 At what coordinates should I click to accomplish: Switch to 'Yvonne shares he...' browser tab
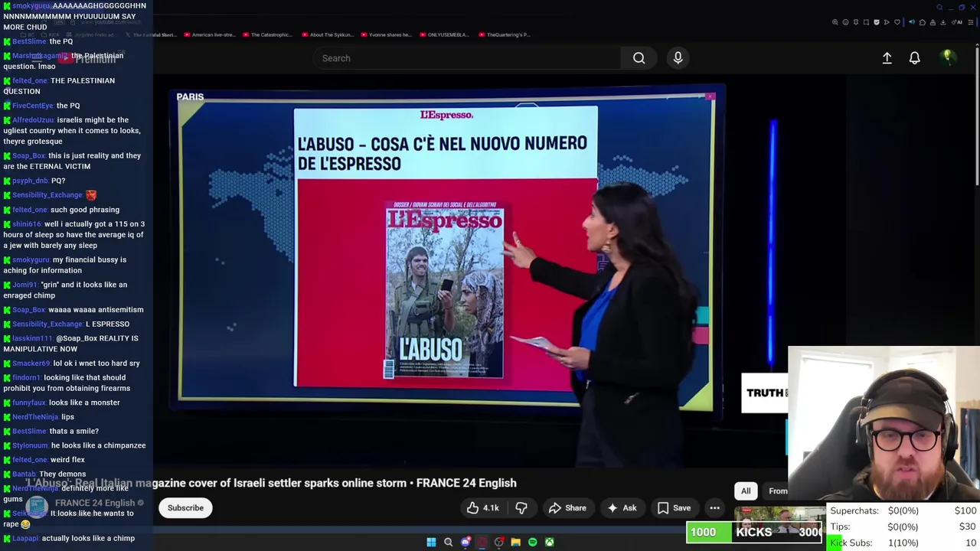pos(386,34)
